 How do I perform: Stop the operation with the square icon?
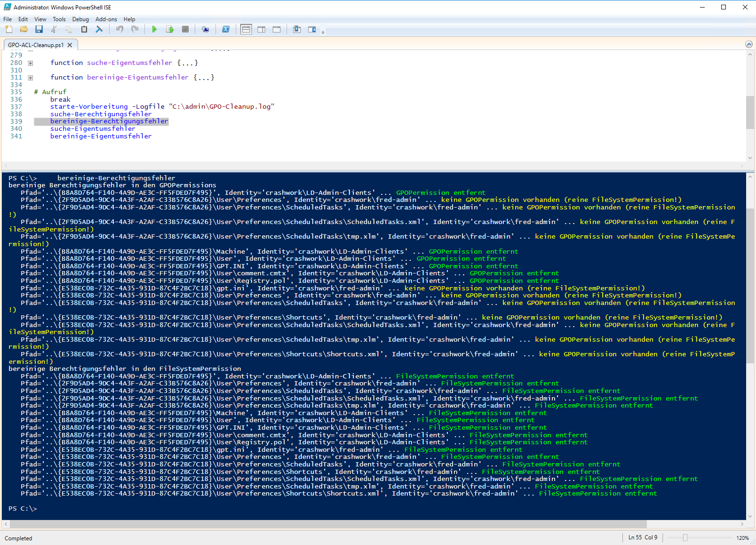coord(185,29)
